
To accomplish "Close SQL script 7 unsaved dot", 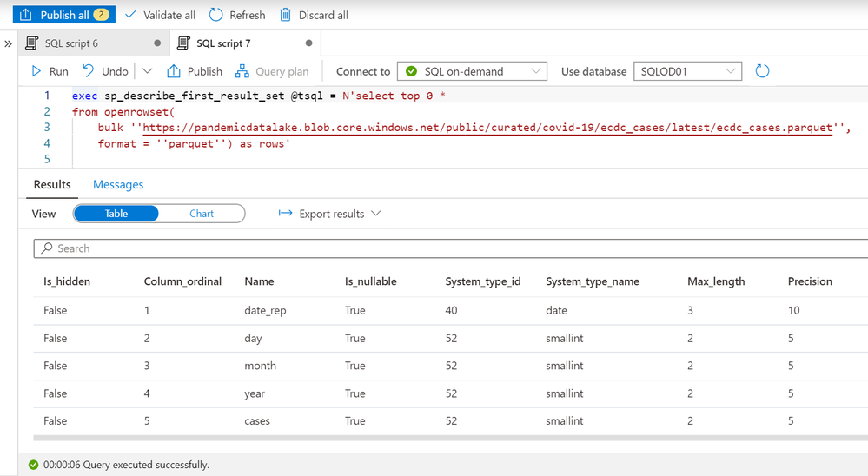I will [308, 43].
